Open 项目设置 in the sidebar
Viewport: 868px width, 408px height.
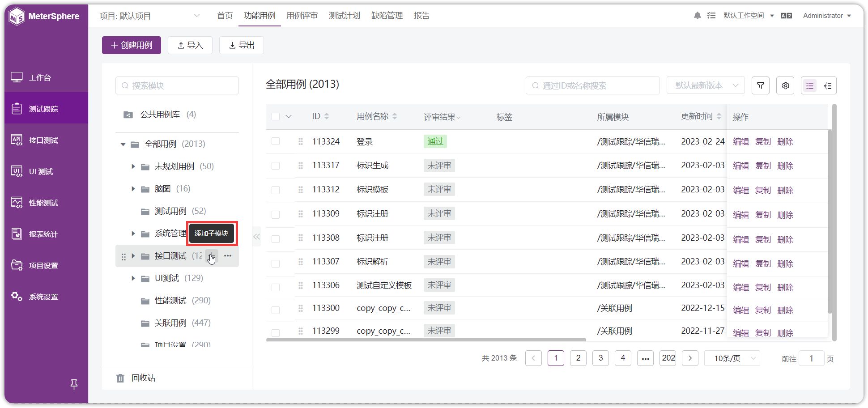[x=46, y=266]
